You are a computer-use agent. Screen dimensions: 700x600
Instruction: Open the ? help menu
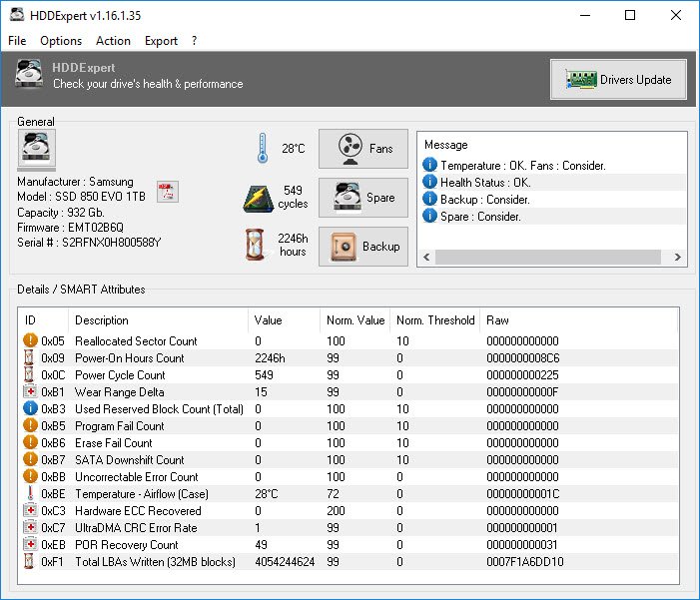pos(195,41)
